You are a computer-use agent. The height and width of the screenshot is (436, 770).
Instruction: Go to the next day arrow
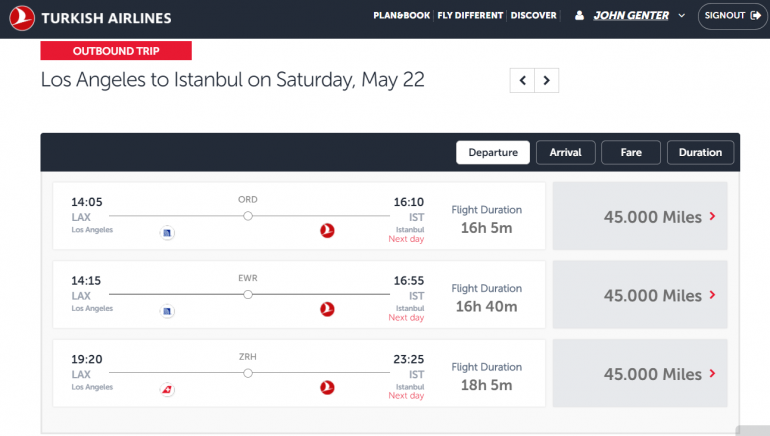click(x=546, y=81)
